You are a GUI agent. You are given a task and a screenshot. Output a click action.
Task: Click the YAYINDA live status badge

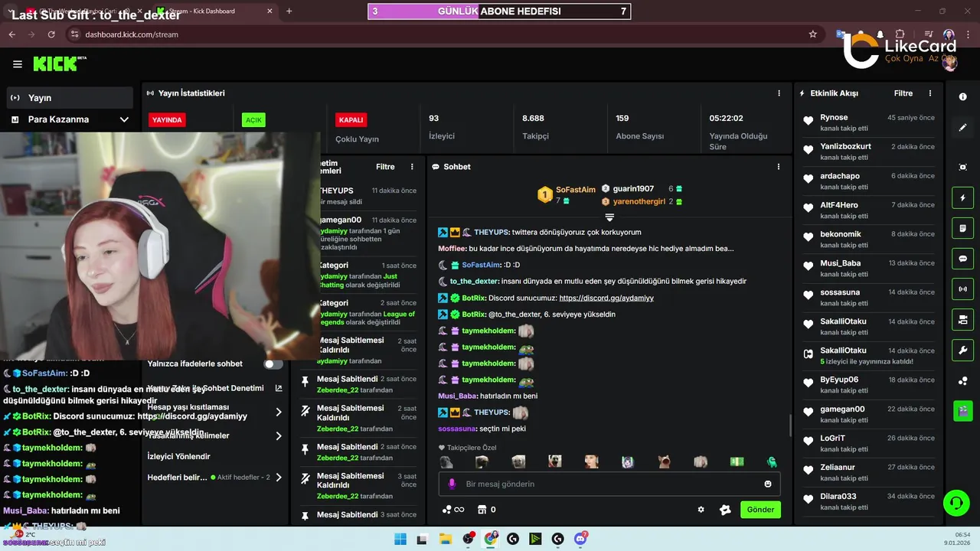(x=167, y=120)
